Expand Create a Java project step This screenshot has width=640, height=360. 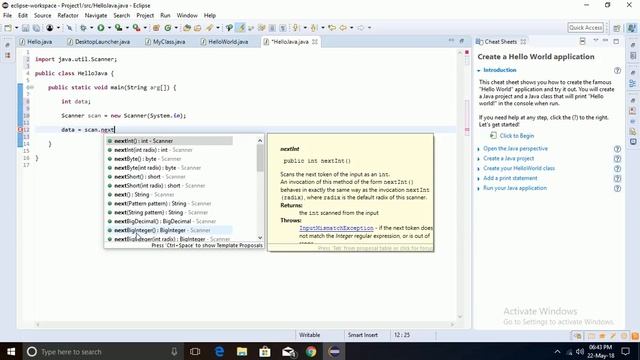click(479, 159)
